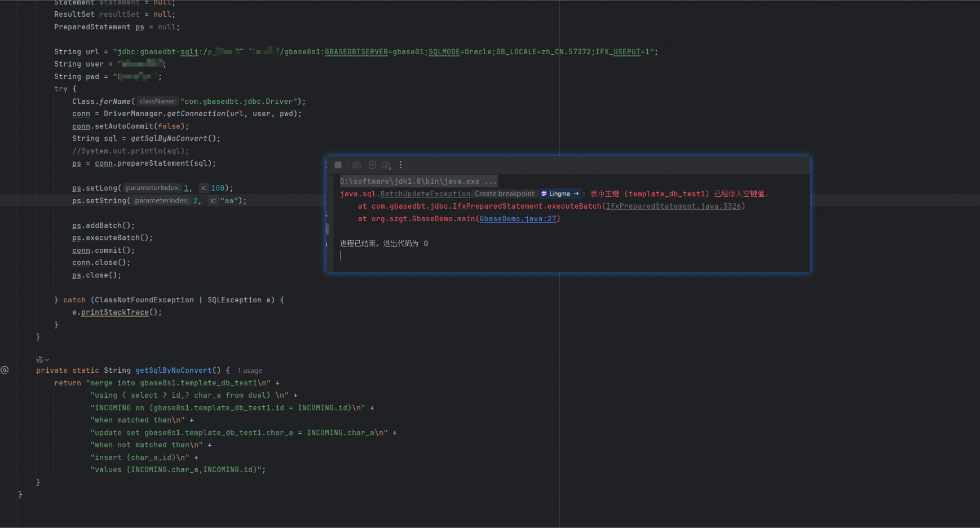Click the conn.commit() statement
The image size is (980, 528).
coord(104,250)
